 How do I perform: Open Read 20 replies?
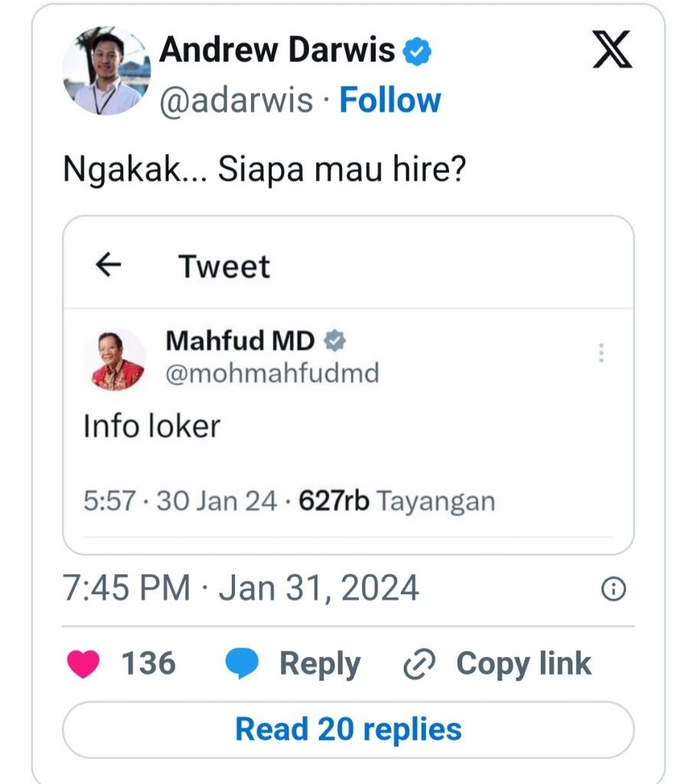point(348,729)
